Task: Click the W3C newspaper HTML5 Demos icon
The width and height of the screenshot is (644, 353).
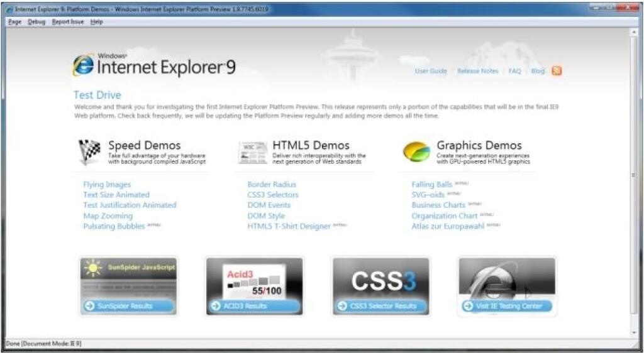Action: pyautogui.click(x=253, y=153)
